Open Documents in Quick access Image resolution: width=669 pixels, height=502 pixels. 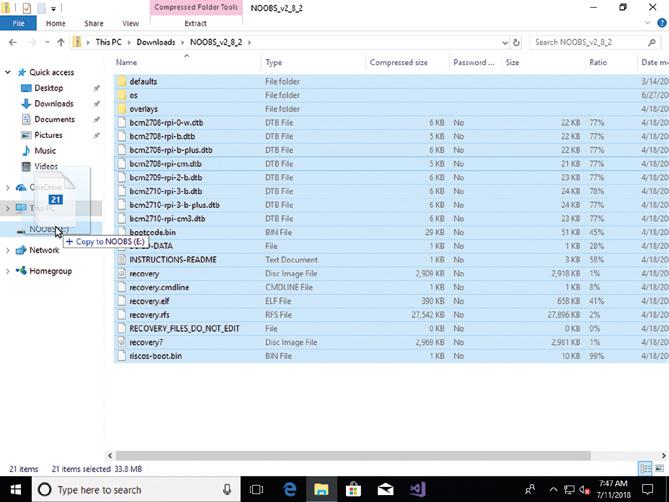click(54, 119)
